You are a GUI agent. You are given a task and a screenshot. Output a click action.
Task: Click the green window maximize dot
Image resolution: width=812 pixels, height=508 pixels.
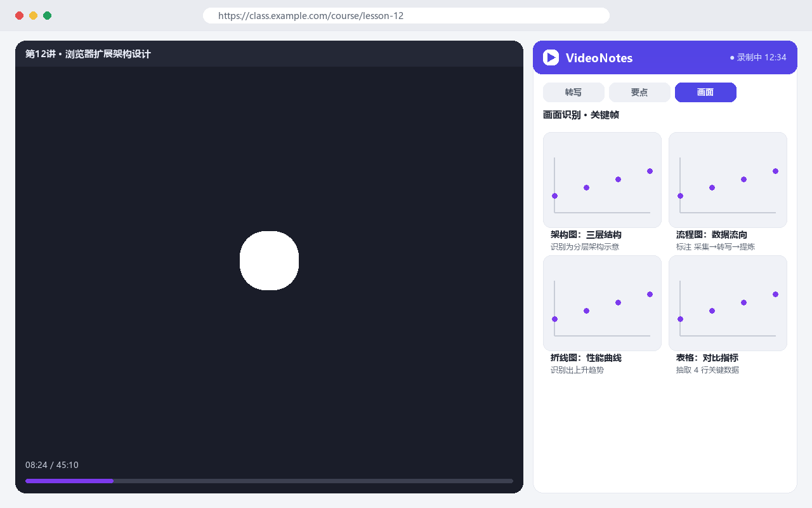tap(48, 16)
